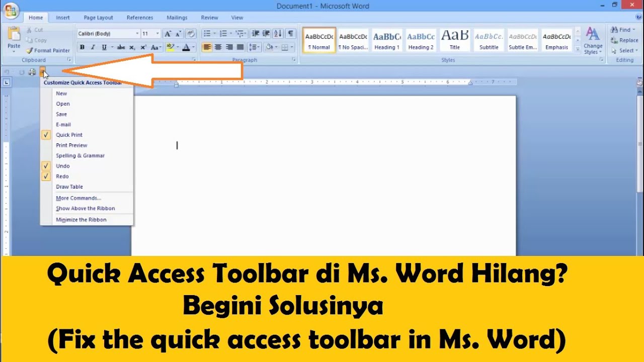Click the Find button
Screen dimensions: 644x362
(x=623, y=30)
